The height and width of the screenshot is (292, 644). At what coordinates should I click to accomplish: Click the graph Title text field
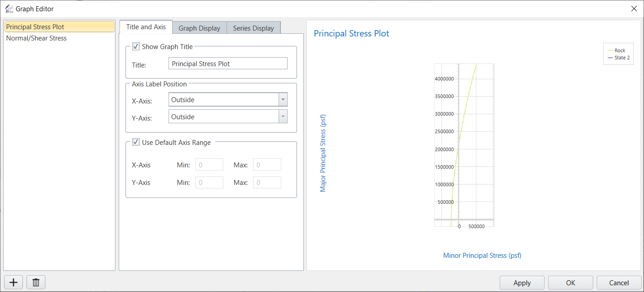point(228,63)
